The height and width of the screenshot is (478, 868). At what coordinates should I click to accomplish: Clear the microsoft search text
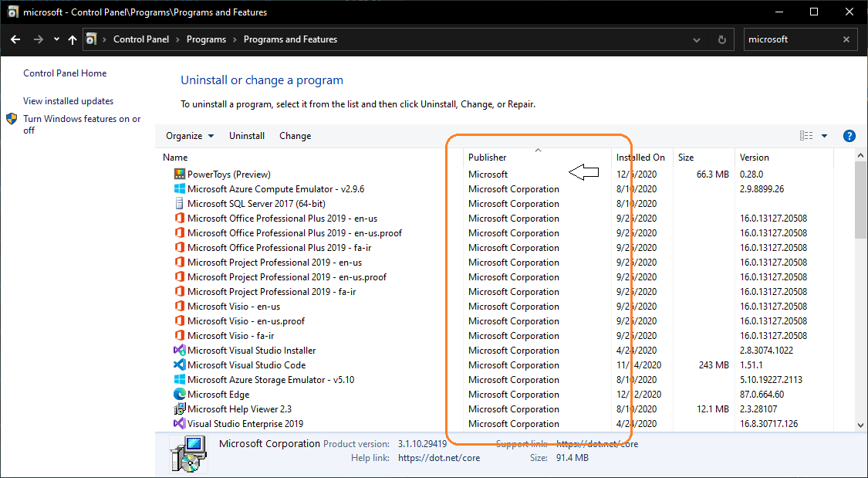[846, 39]
